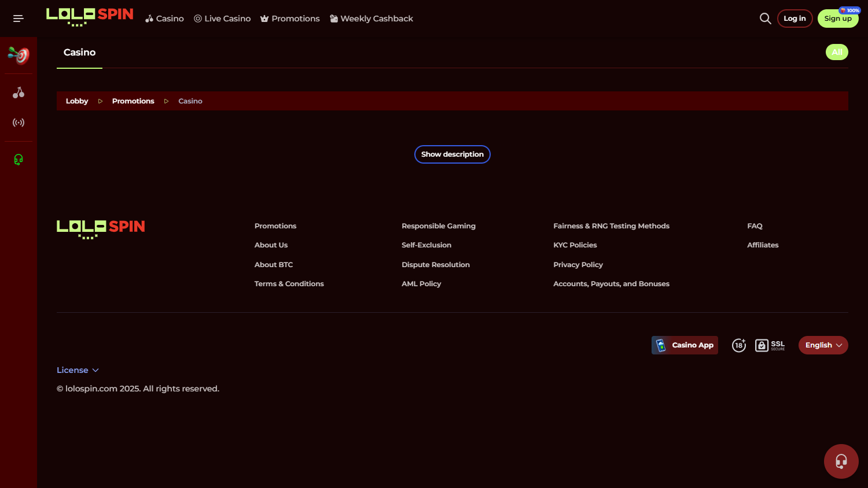Expand the Show description section
This screenshot has height=488, width=868.
[452, 154]
